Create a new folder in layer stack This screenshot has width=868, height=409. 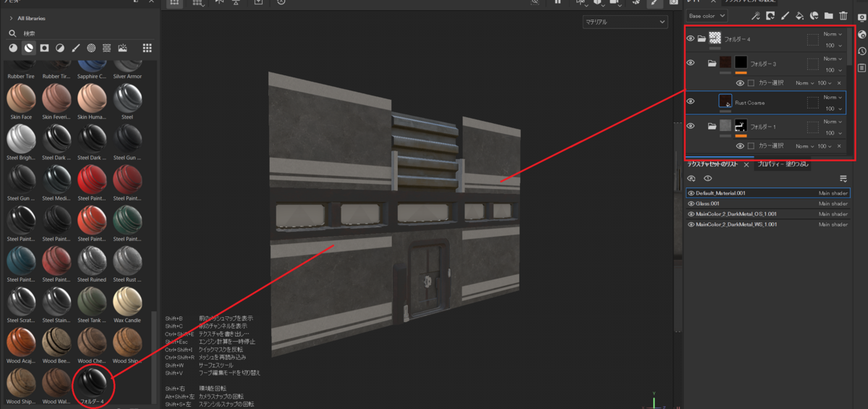click(828, 15)
